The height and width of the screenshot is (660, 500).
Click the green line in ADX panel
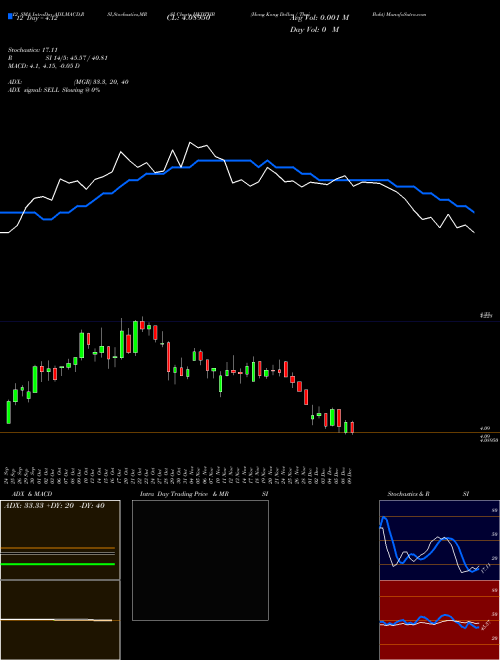pos(58,564)
